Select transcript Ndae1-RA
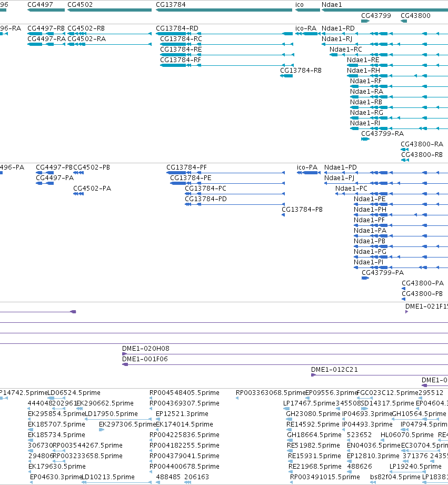 pos(399,97)
